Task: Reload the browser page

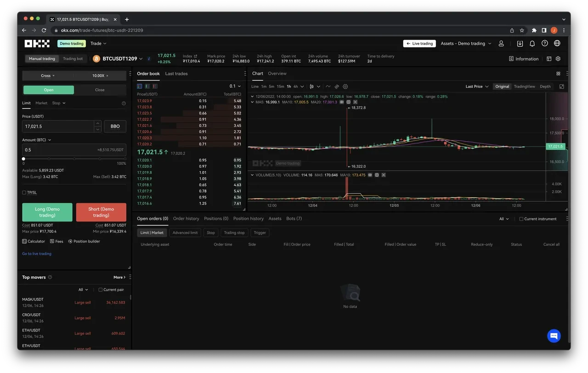Action: [x=44, y=30]
